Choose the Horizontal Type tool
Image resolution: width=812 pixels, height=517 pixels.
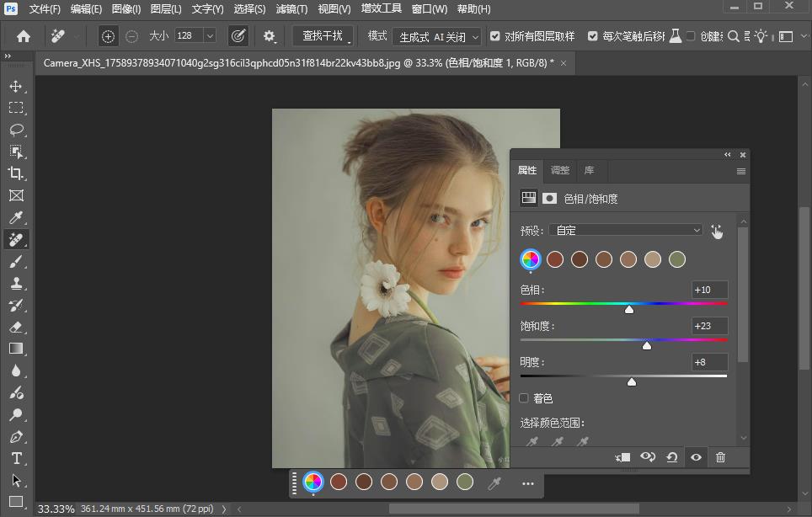click(16, 459)
